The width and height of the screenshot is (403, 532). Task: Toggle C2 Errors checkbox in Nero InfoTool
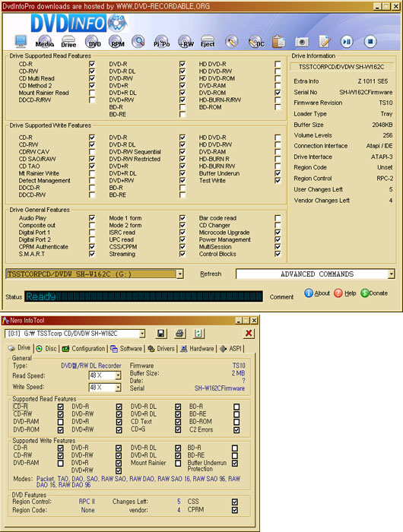click(236, 430)
